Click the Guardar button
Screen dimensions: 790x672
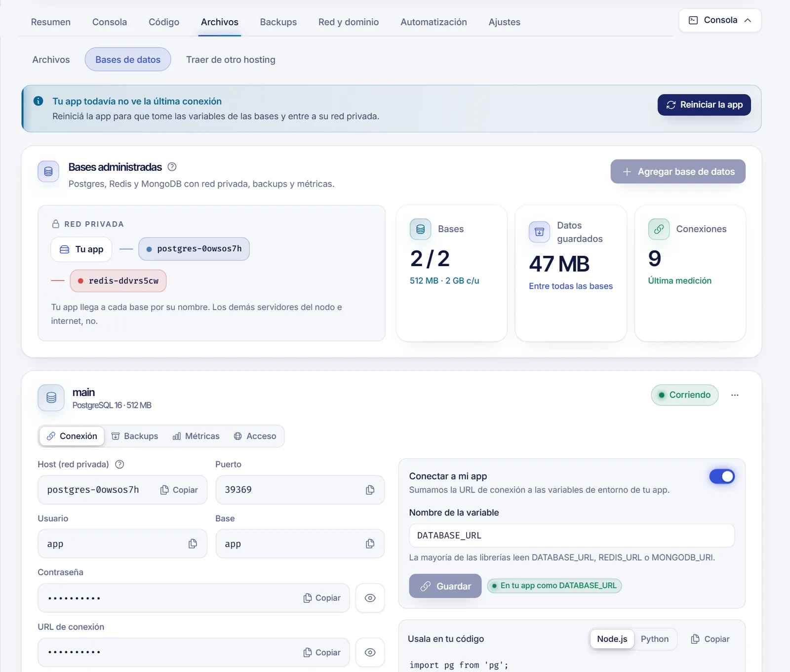(445, 586)
